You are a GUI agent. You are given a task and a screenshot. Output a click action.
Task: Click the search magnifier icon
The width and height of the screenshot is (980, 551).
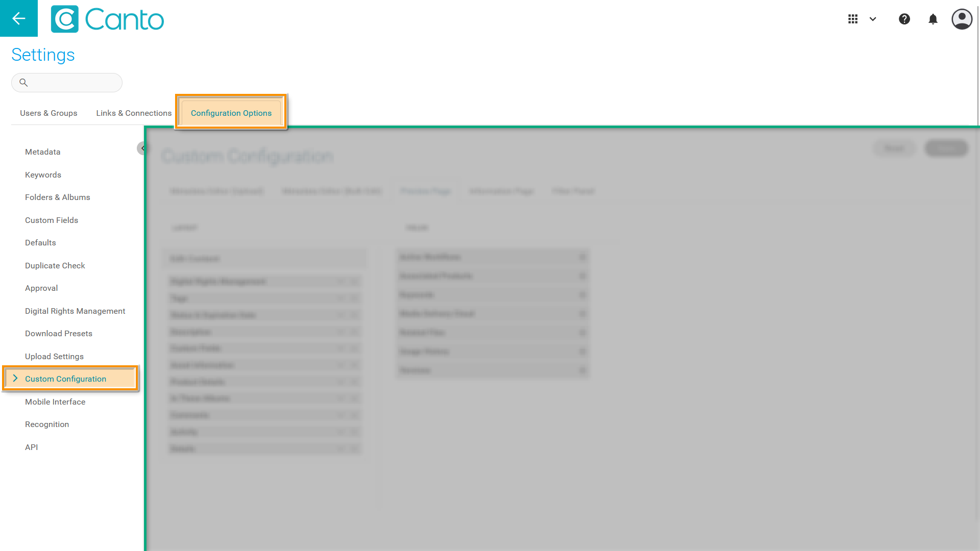tap(23, 83)
